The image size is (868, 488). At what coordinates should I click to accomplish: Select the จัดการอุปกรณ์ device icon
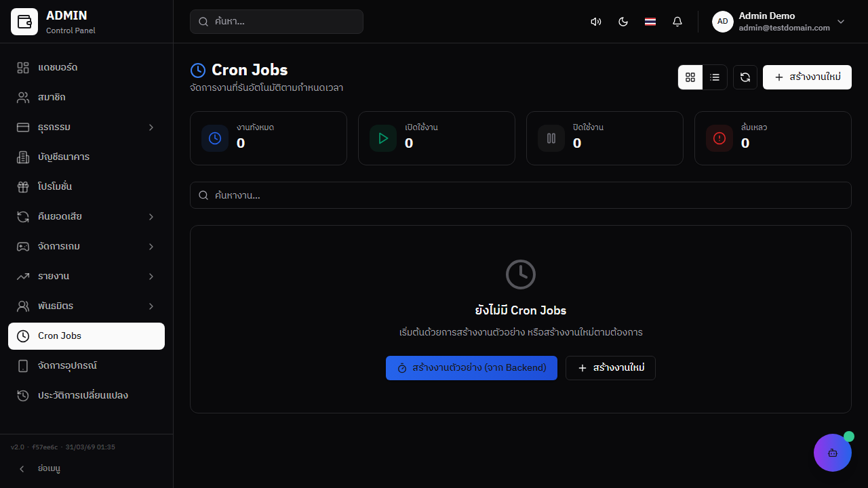[x=22, y=365]
